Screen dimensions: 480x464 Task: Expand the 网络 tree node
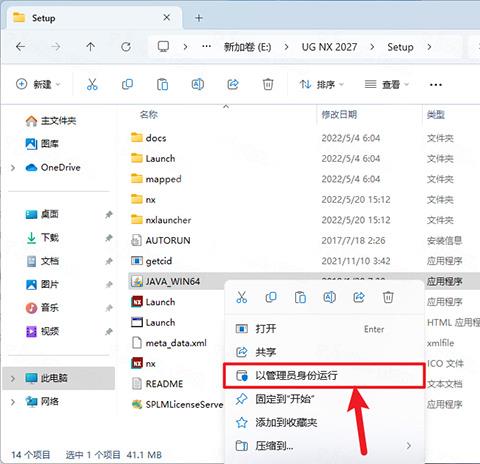click(x=13, y=402)
